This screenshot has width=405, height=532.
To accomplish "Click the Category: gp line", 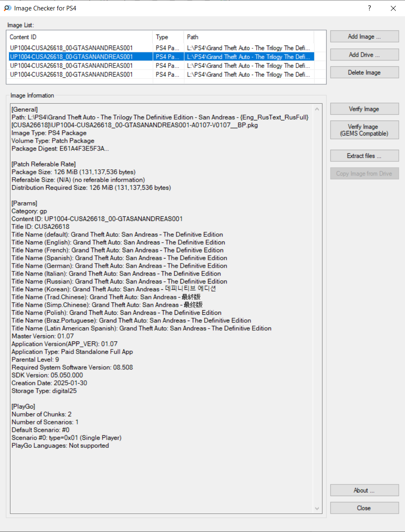I will 29,211.
